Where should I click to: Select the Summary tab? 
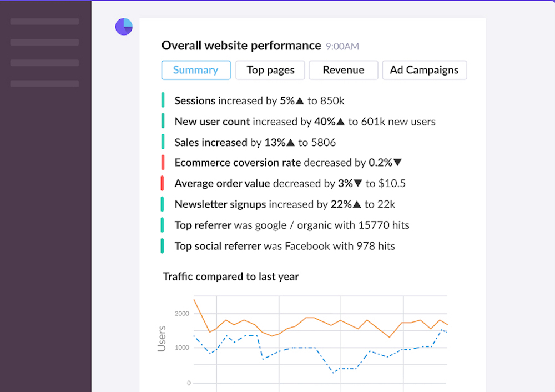(196, 70)
